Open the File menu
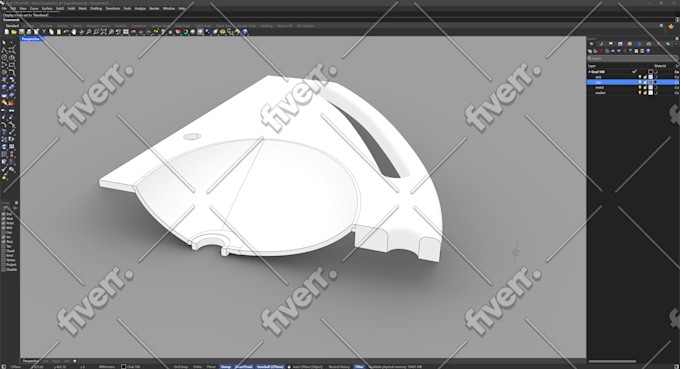680x369 pixels. [x=4, y=8]
